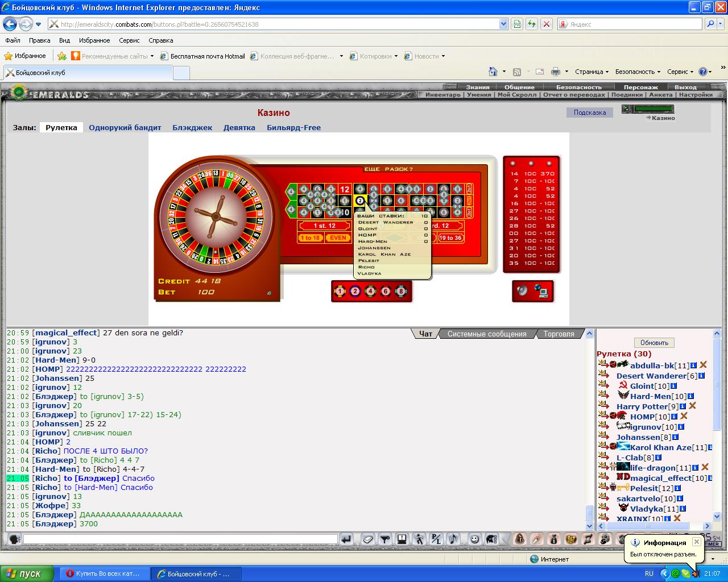Select the 6 value betting chip
This screenshot has width=728, height=582.
pyautogui.click(x=386, y=292)
